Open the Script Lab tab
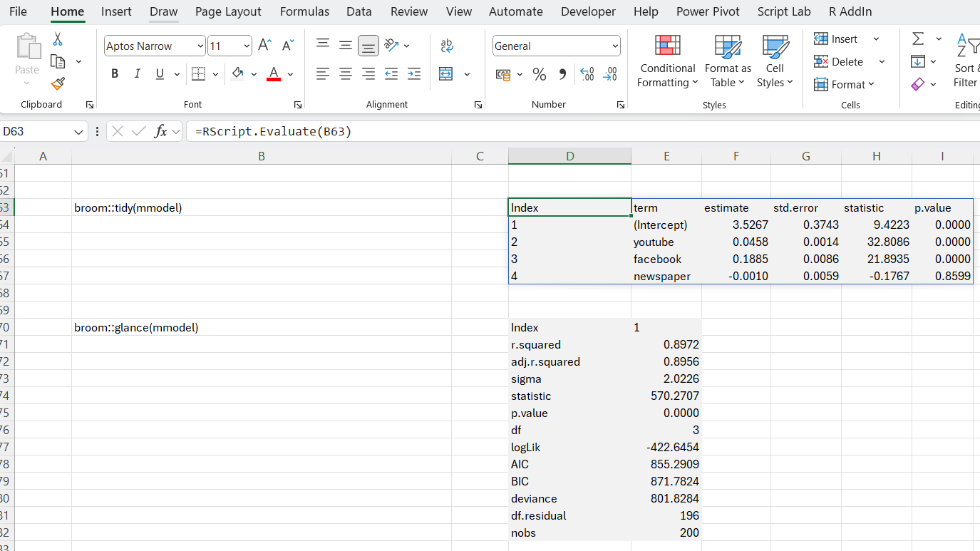The image size is (980, 551). tap(784, 11)
